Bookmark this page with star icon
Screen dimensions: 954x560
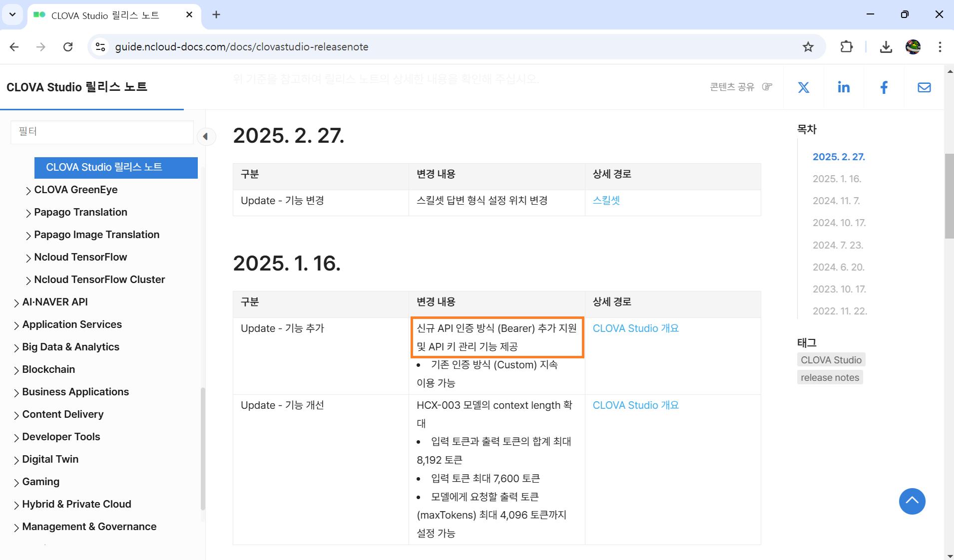(x=808, y=47)
